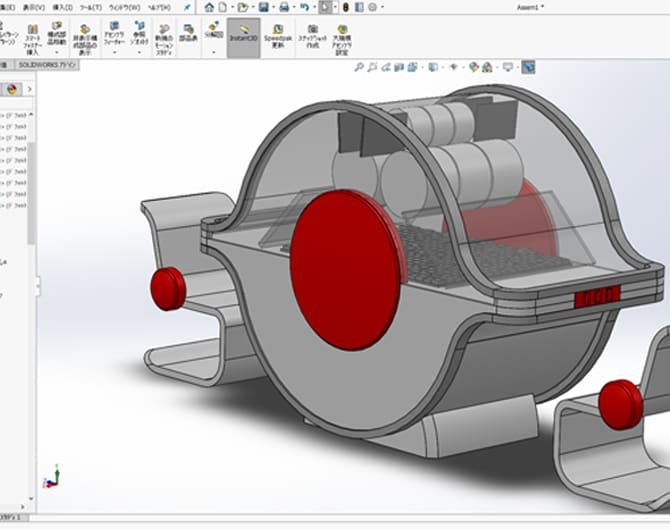Screen dimensions: 670x530
Task: Click the XYZ orientation triad
Action: (x=52, y=478)
